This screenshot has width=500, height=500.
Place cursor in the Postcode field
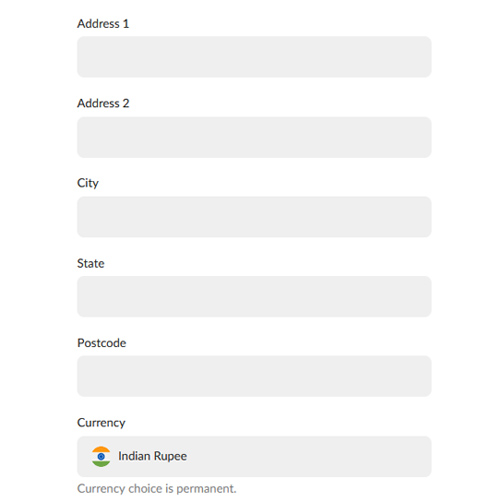[254, 376]
